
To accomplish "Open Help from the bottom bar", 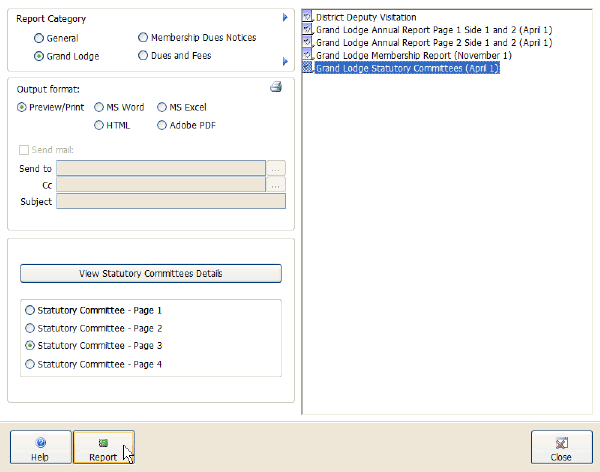I will [40, 448].
